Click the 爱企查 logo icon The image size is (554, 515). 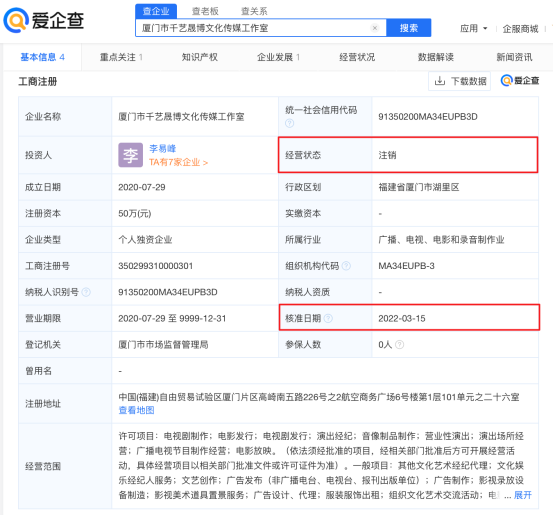[x=16, y=20]
